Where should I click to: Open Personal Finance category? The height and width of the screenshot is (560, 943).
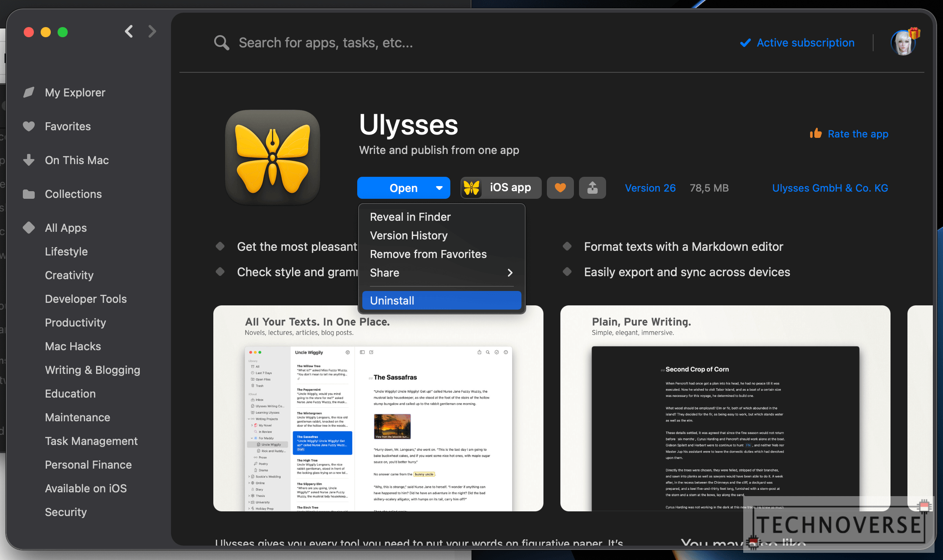[x=88, y=464]
